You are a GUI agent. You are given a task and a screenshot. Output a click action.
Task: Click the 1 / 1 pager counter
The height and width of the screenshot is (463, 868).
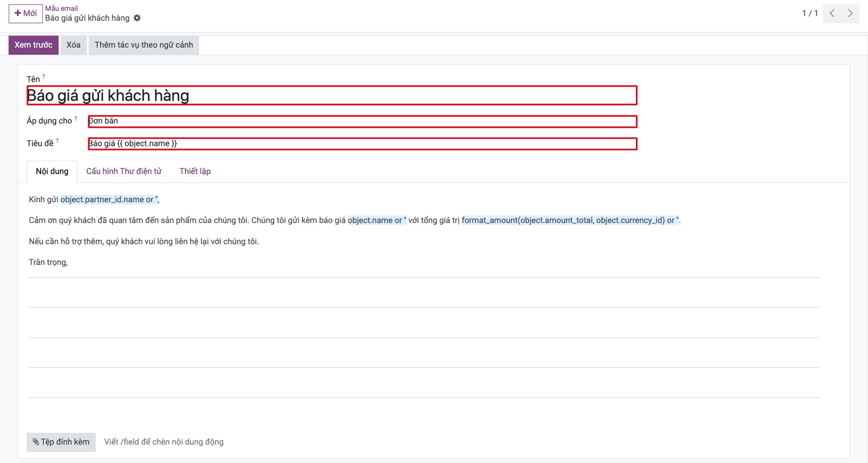tap(810, 13)
